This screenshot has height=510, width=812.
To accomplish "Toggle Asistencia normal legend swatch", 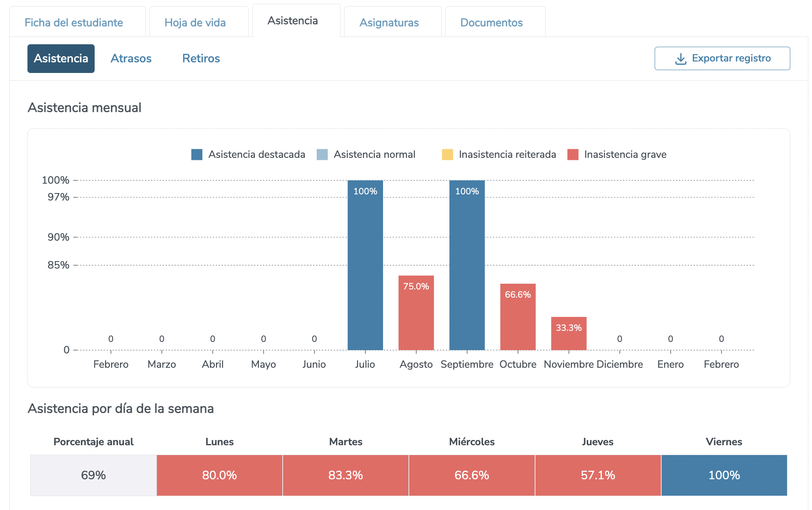I will (x=322, y=155).
